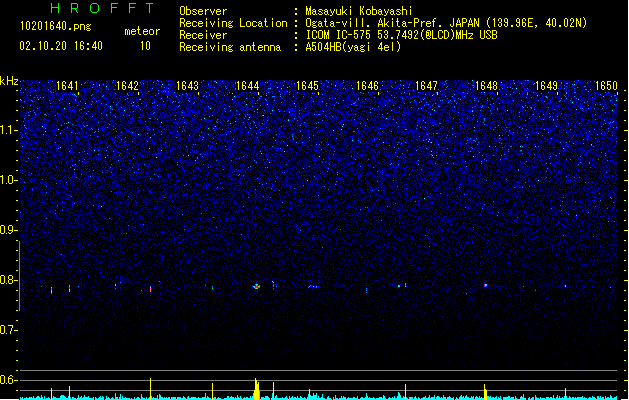The width and height of the screenshot is (629, 400).
Task: Click the 1646 time axis label
Action: (x=367, y=86)
